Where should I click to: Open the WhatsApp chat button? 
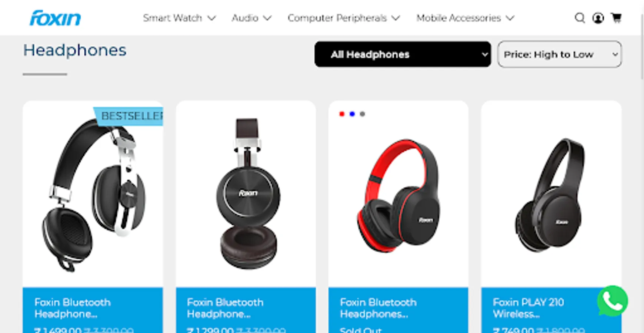click(613, 301)
